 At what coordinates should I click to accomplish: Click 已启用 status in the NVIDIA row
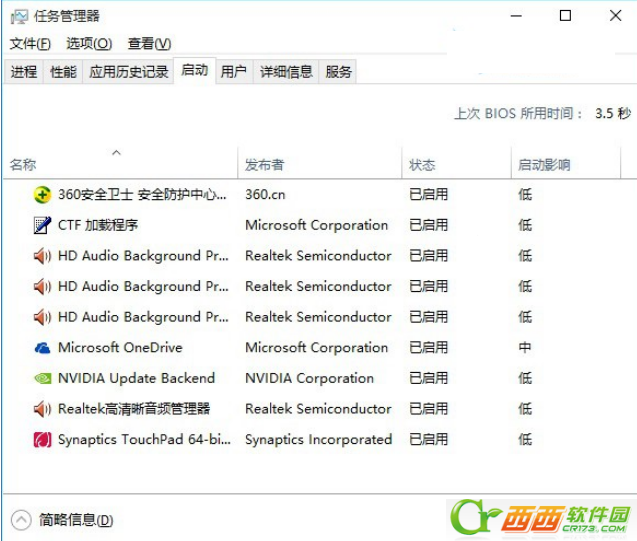pyautogui.click(x=429, y=378)
